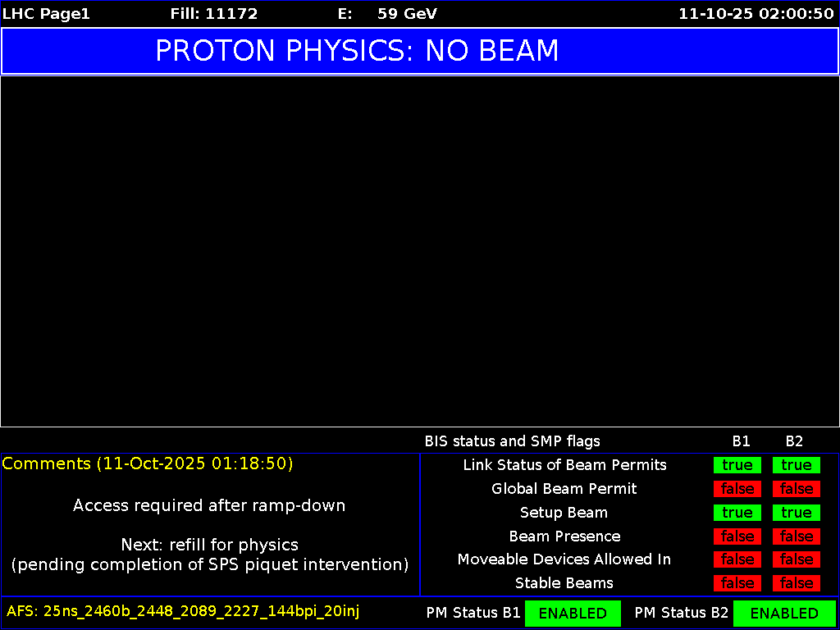This screenshot has height=630, width=840.
Task: Toggle the PM Status B1 ENABLED control
Action: [x=573, y=613]
